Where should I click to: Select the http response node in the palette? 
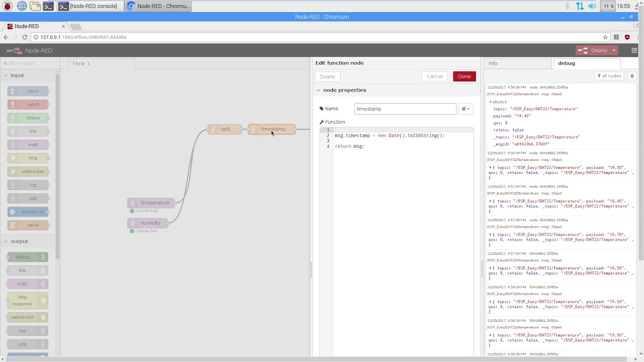(x=28, y=301)
